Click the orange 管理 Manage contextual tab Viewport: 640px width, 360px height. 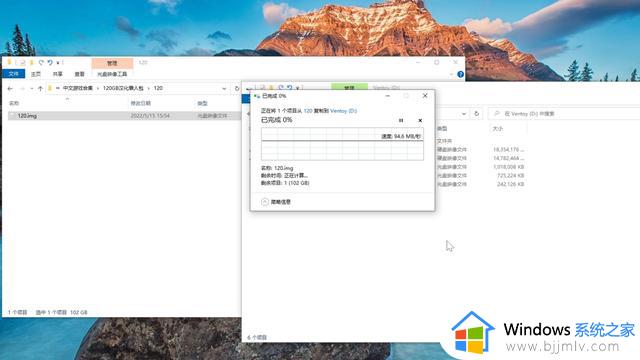[x=112, y=63]
